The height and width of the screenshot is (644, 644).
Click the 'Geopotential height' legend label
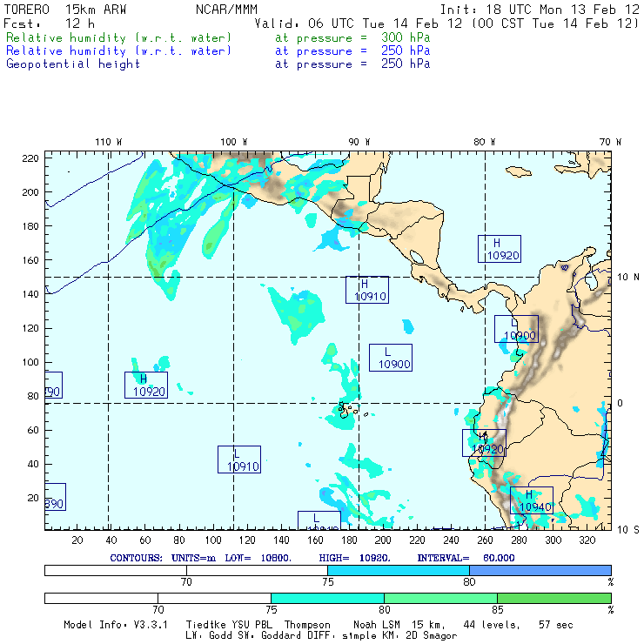(73, 64)
